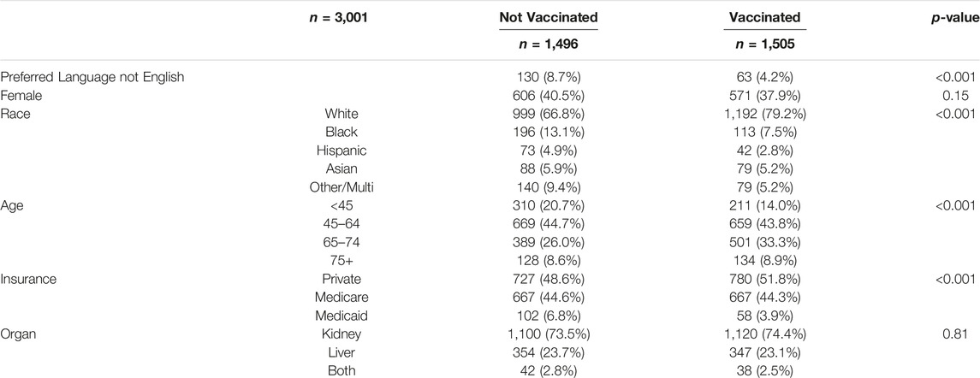Select the 65–74 age group label

(x=342, y=241)
